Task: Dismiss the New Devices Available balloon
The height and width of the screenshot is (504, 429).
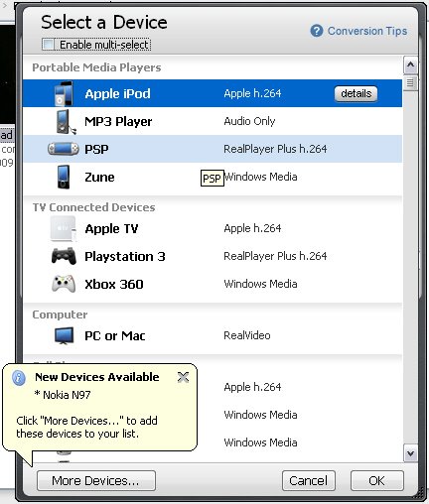Action: tap(183, 377)
